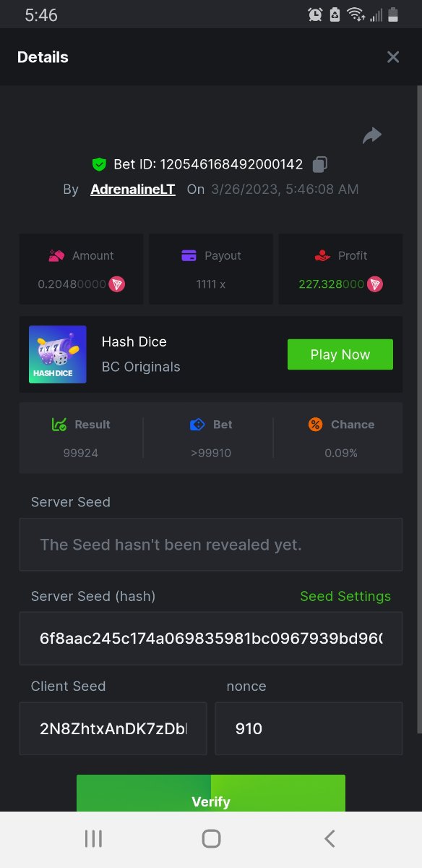Tap the purple Payout card icon

coord(189,255)
